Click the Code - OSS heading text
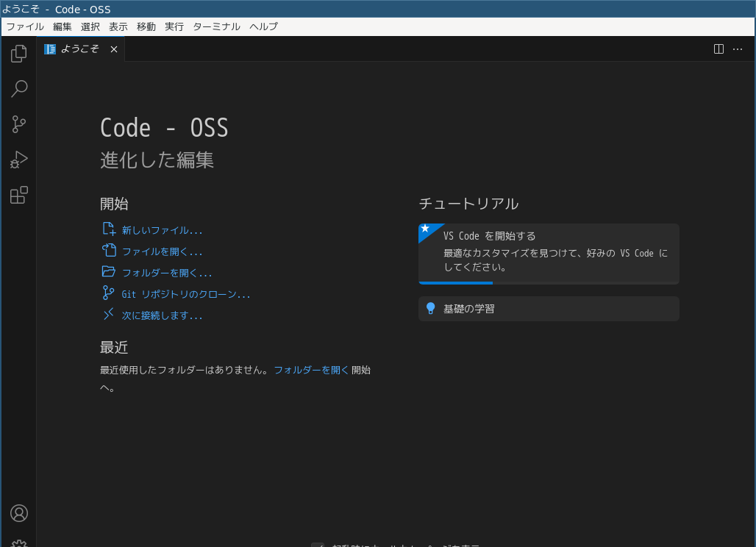 [164, 128]
